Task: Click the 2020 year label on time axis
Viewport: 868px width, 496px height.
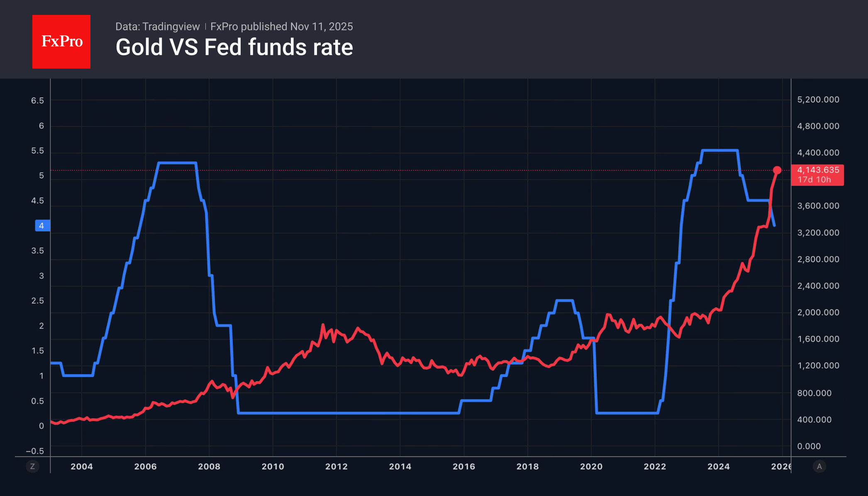Action: tap(591, 467)
